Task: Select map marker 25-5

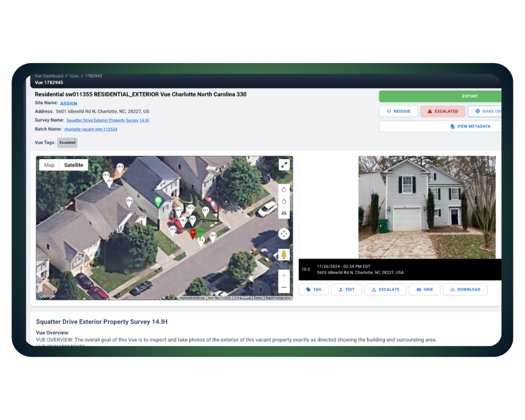Action: coord(172,230)
